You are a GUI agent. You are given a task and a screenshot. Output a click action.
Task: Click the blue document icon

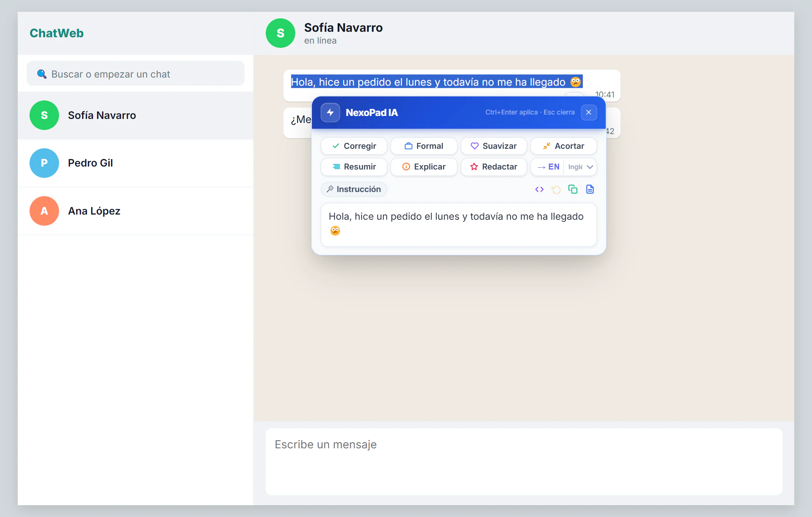(590, 189)
